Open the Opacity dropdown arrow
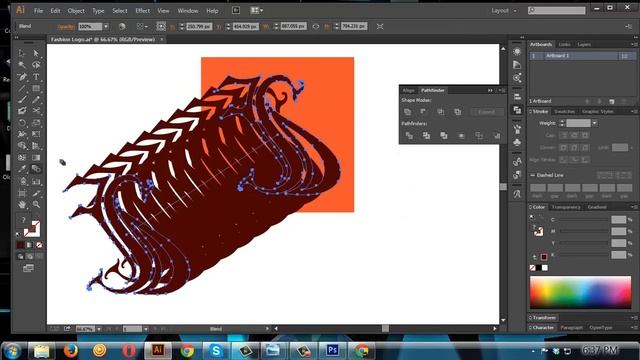 coord(106,27)
